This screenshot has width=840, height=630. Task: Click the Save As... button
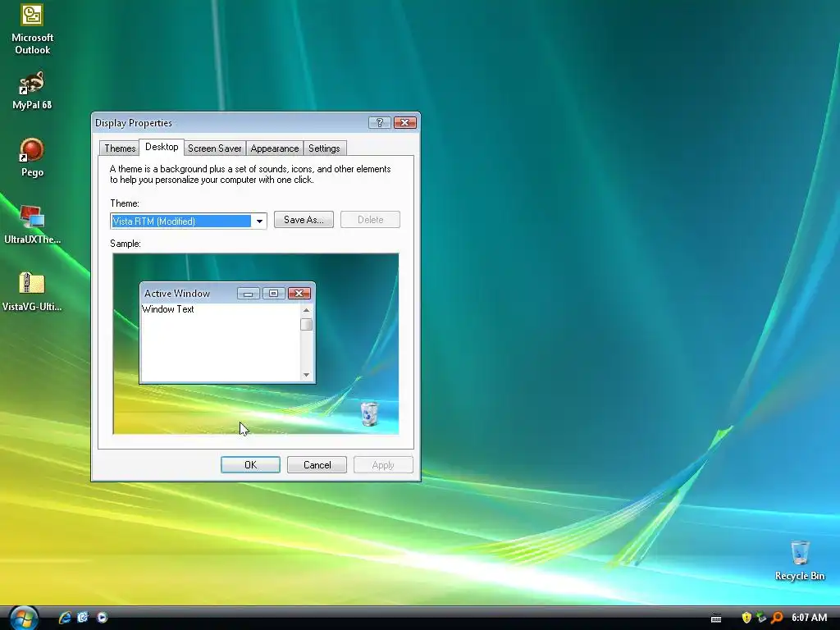pos(304,220)
